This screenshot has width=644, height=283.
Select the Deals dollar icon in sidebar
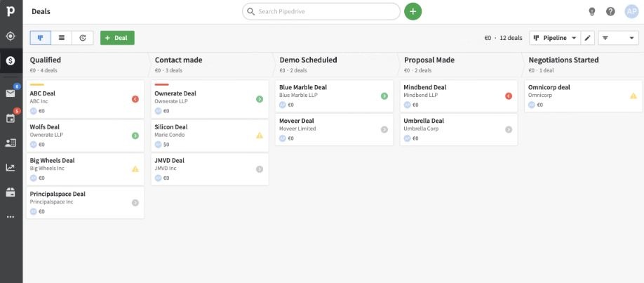11,61
